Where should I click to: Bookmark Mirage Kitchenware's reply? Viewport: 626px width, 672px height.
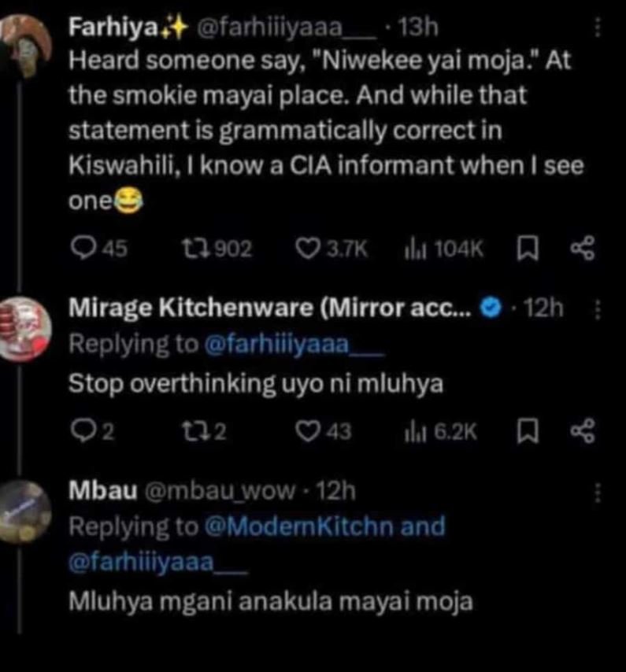[x=528, y=430]
